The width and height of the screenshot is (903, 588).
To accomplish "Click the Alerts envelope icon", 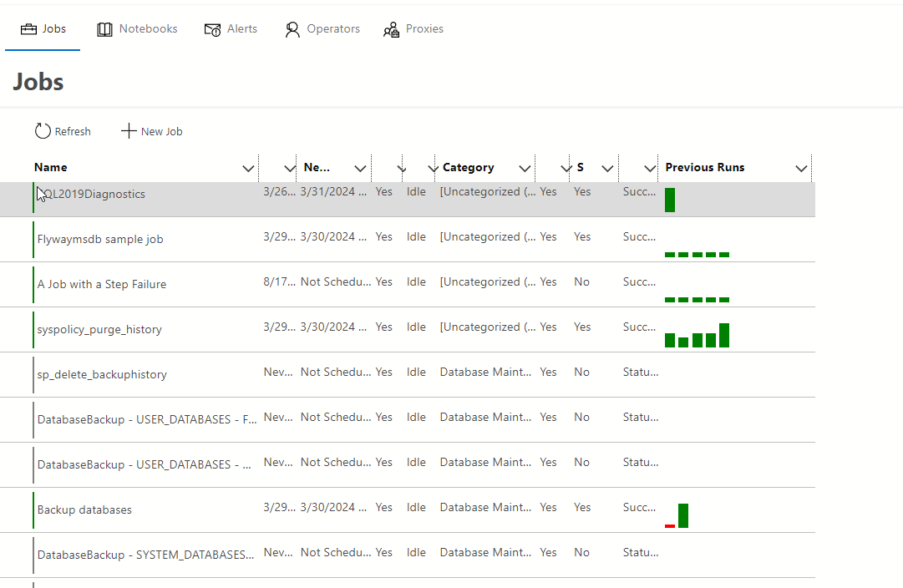I will coord(212,29).
